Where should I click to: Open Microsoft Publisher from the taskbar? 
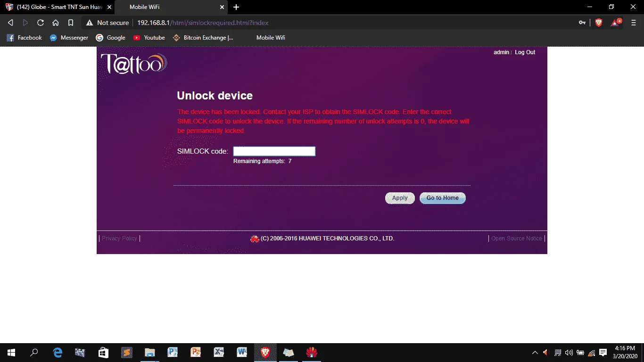coord(173,353)
